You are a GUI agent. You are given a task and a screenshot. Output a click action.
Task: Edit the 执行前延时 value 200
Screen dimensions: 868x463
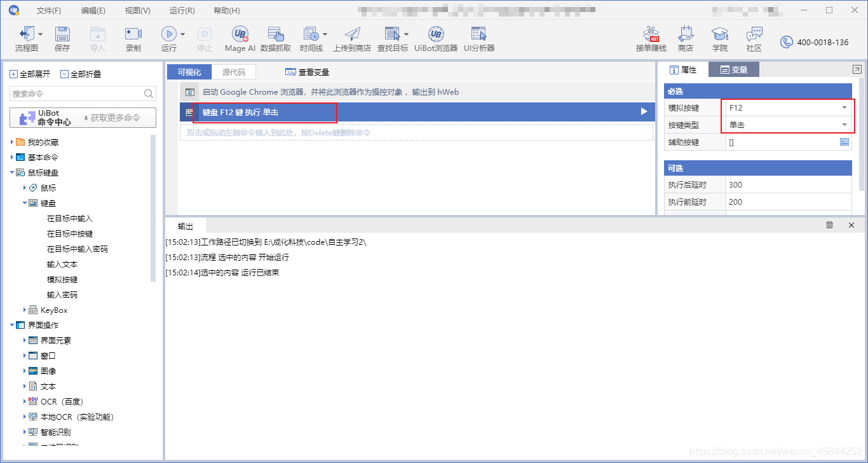[x=788, y=202]
